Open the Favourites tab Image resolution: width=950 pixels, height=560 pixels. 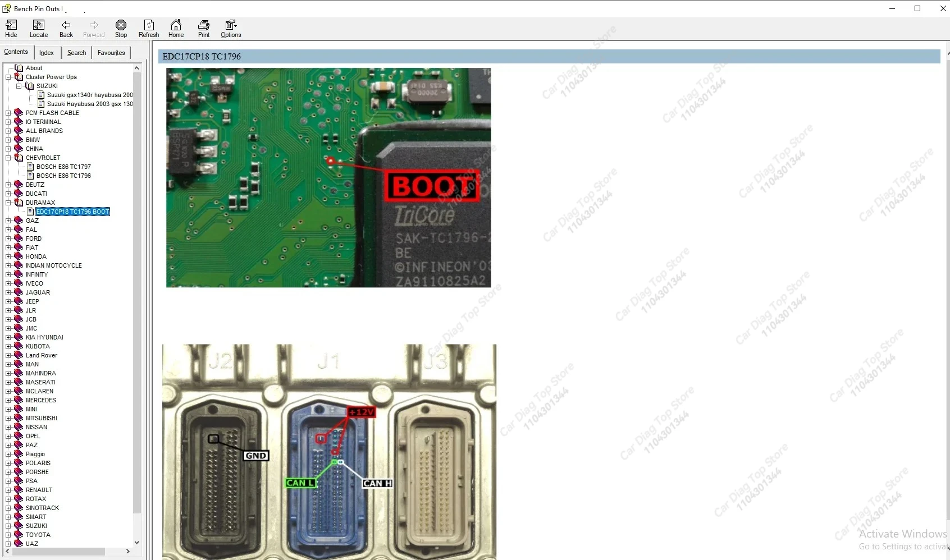click(111, 52)
